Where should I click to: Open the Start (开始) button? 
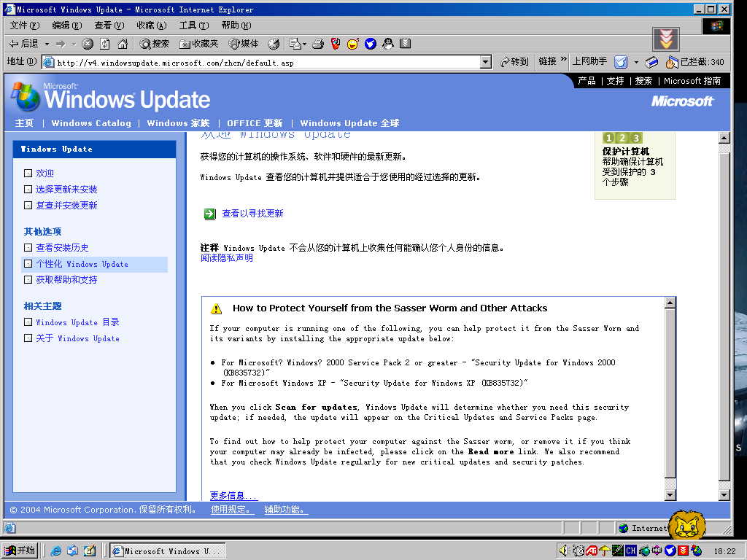coord(20,551)
